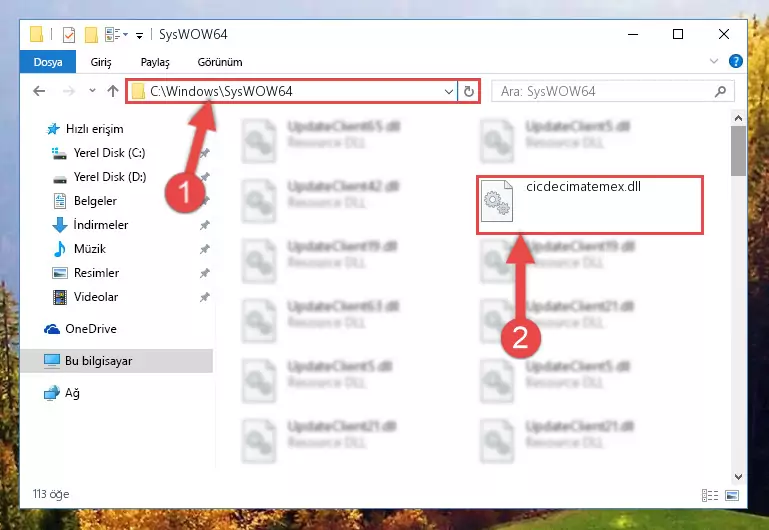The height and width of the screenshot is (530, 769).
Task: Click the vertical scrollbar thumb
Action: coord(738,151)
